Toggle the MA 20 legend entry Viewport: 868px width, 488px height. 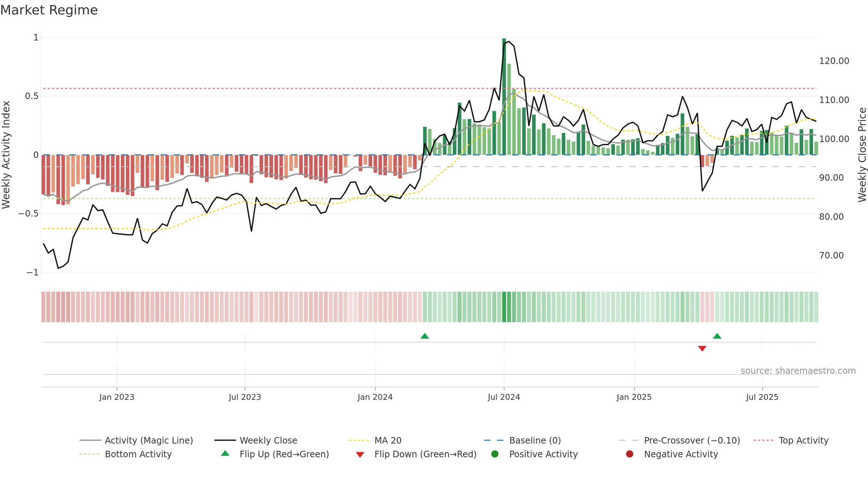click(x=375, y=440)
